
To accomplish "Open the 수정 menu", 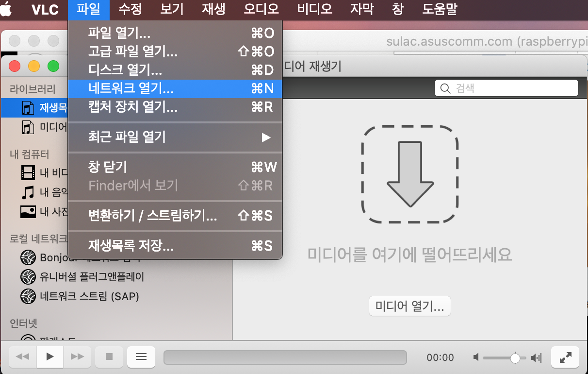I will pos(130,9).
